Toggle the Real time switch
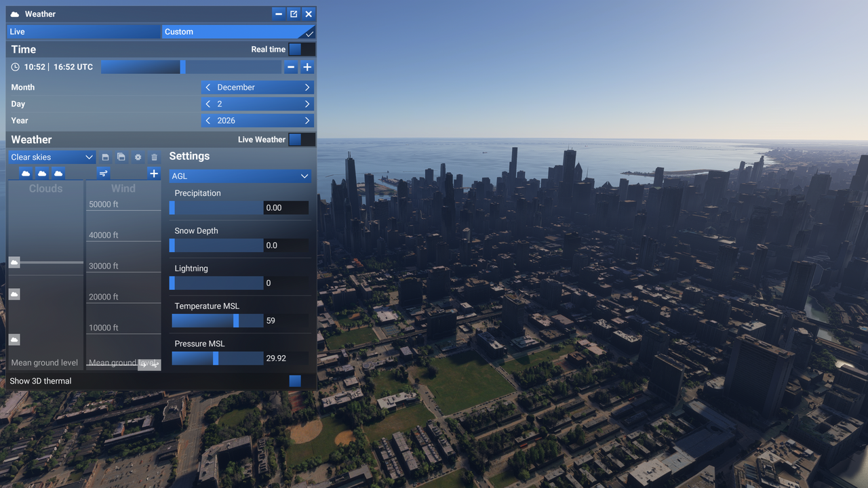 tap(302, 49)
